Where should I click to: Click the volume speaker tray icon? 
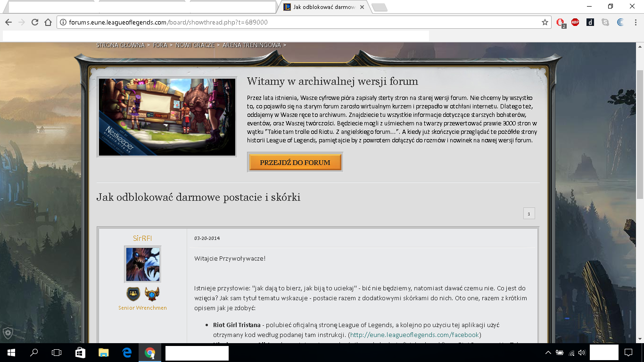[x=582, y=353]
